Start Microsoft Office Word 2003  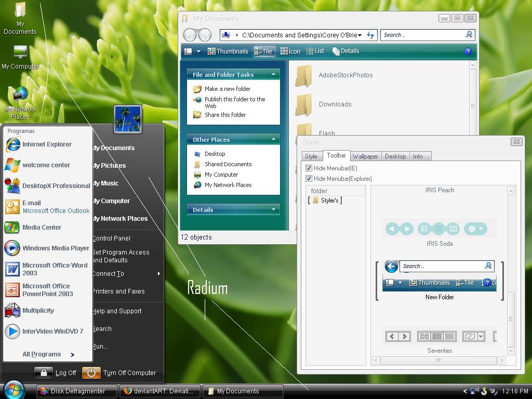tap(47, 269)
